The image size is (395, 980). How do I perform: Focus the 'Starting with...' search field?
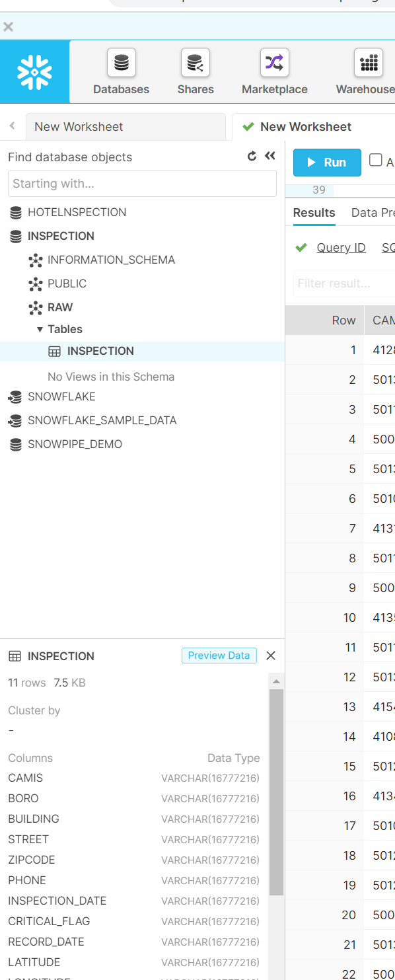click(142, 184)
